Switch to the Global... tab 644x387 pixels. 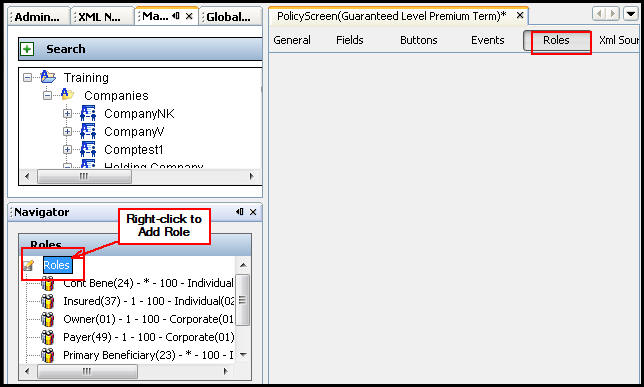230,17
